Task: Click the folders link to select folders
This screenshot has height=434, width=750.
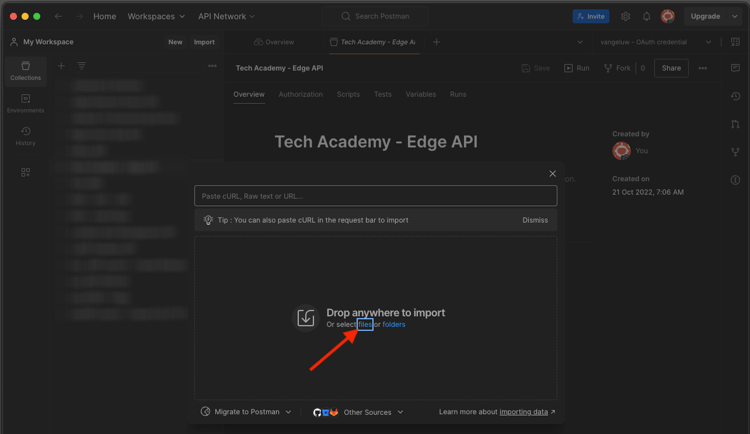Action: coord(394,324)
